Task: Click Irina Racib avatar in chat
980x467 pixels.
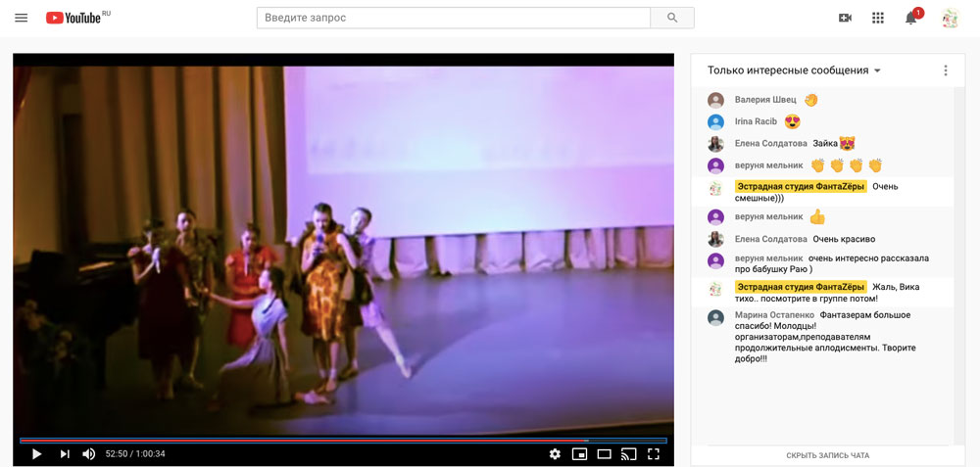Action: (x=715, y=121)
